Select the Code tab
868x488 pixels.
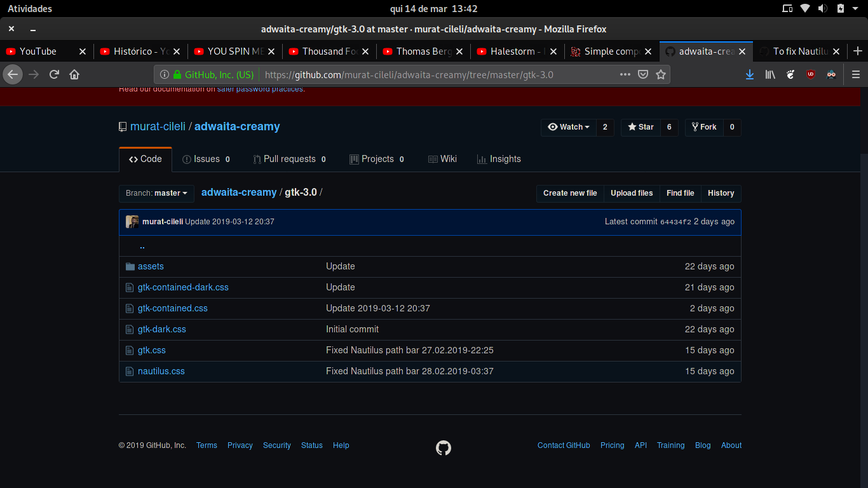145,159
